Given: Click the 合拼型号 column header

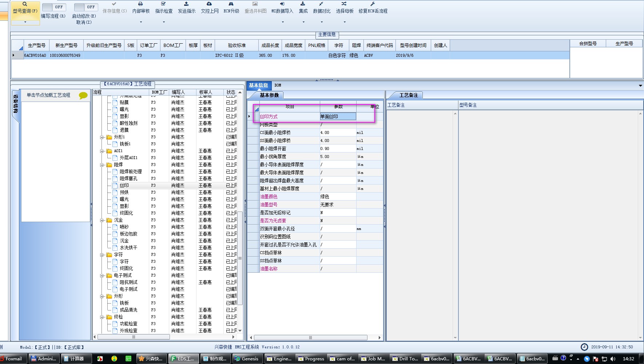Looking at the screenshot, I should point(588,43).
